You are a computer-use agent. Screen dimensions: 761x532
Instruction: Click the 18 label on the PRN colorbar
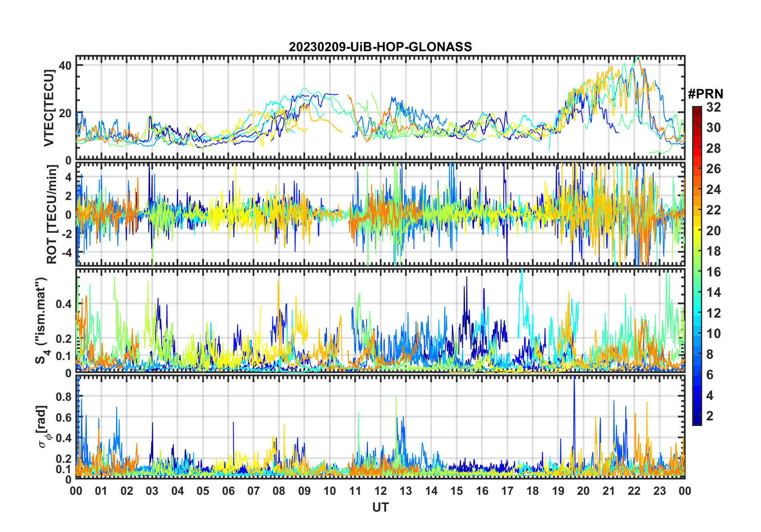[x=713, y=251]
